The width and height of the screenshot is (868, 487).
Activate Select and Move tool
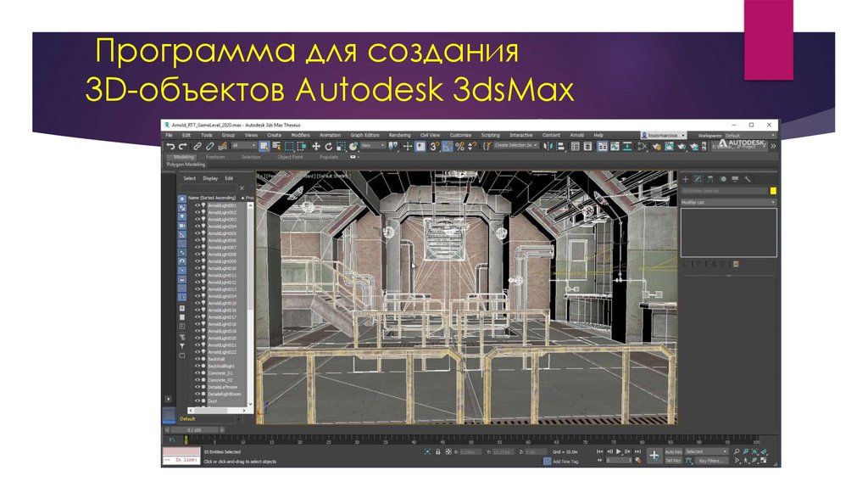coord(315,146)
